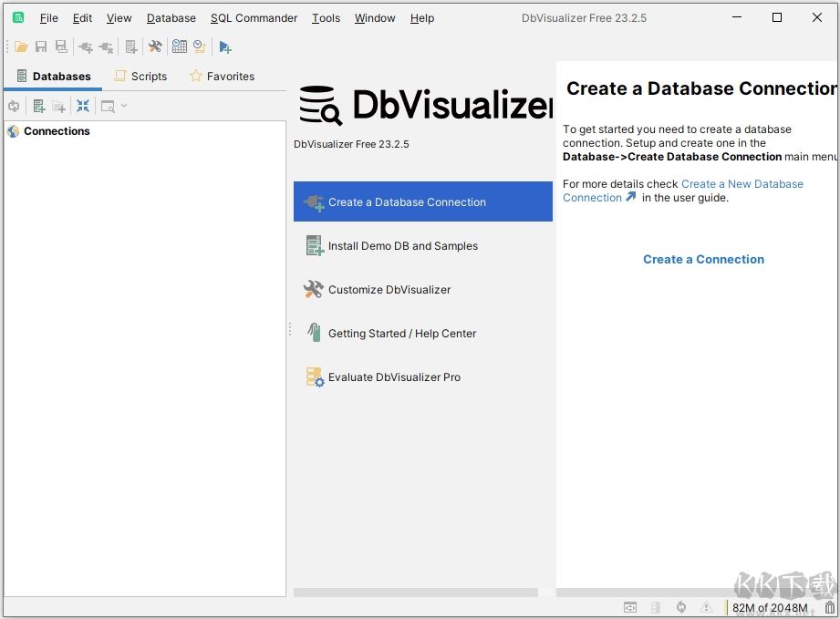
Task: Open the Tools menu
Action: point(326,17)
